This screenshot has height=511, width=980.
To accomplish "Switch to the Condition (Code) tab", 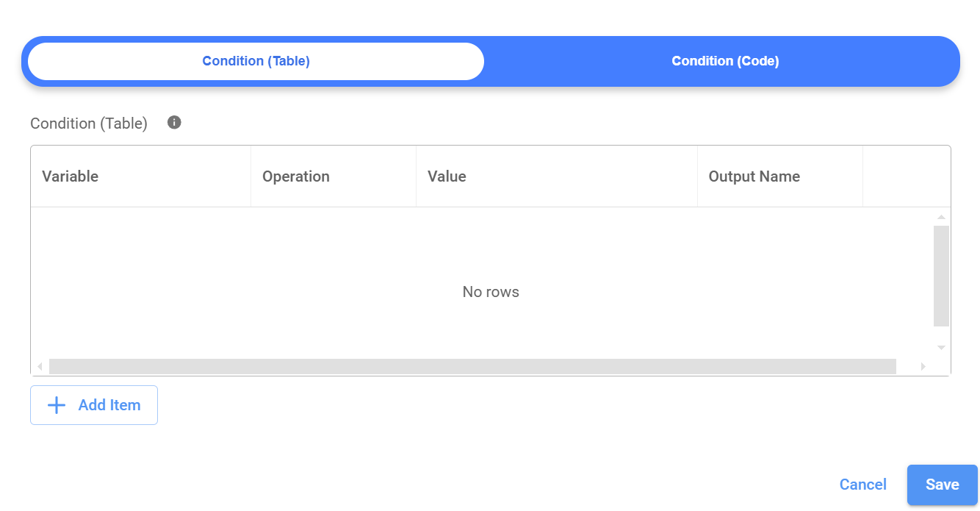I will (x=724, y=61).
